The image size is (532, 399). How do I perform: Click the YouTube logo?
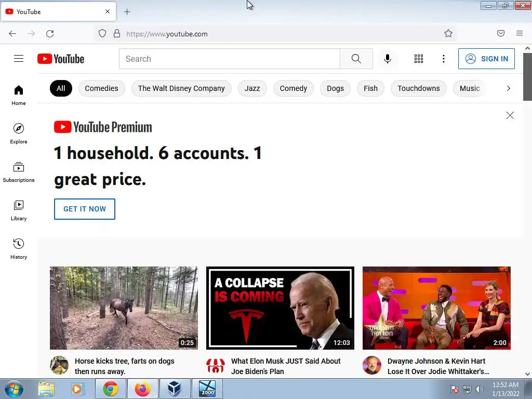click(61, 59)
